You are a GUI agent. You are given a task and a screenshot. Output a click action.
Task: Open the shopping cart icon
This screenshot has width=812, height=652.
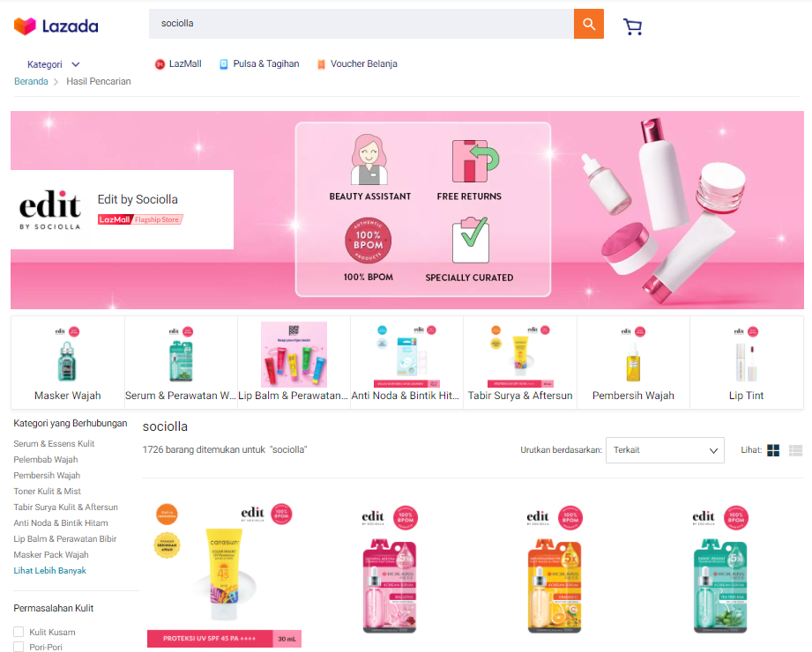[x=632, y=26]
